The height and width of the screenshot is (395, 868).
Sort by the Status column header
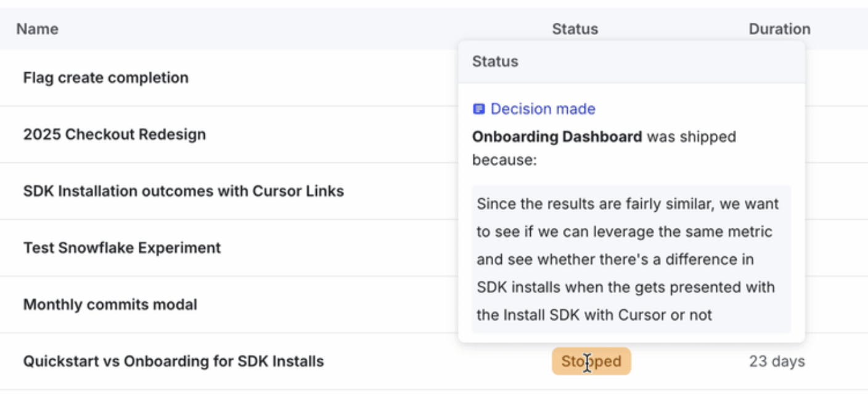[x=575, y=29]
